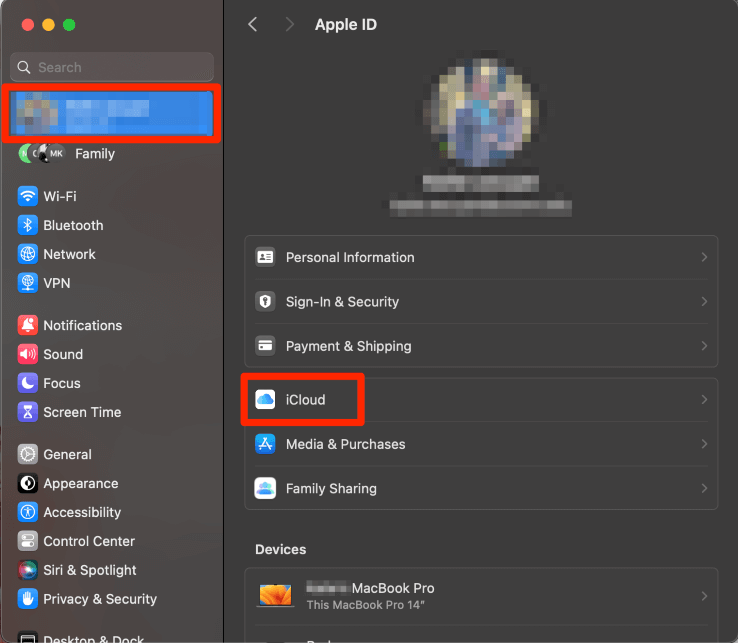Open the iCloud label

coord(305,400)
